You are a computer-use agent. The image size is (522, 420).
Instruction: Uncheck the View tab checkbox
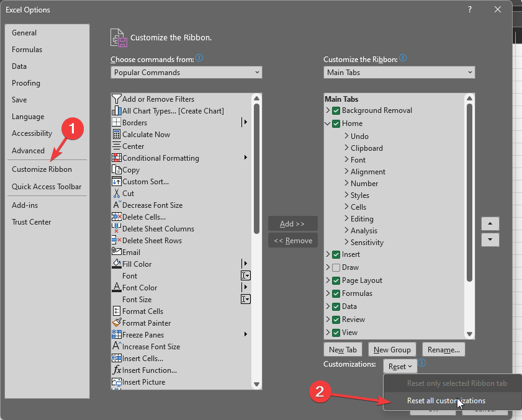(336, 333)
